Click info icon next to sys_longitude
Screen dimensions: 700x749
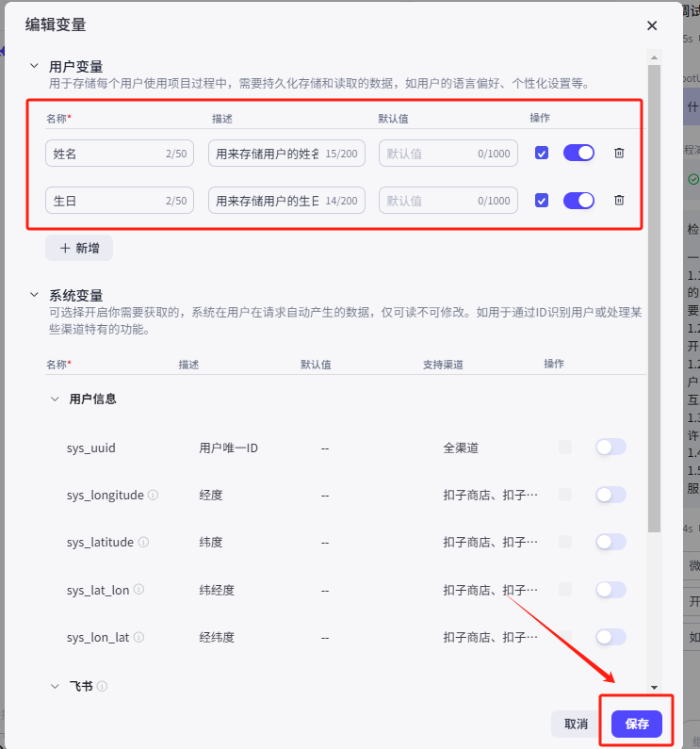(x=154, y=495)
